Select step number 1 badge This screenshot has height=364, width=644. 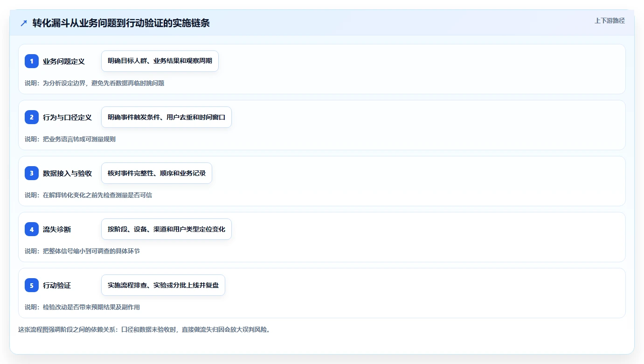pyautogui.click(x=32, y=61)
